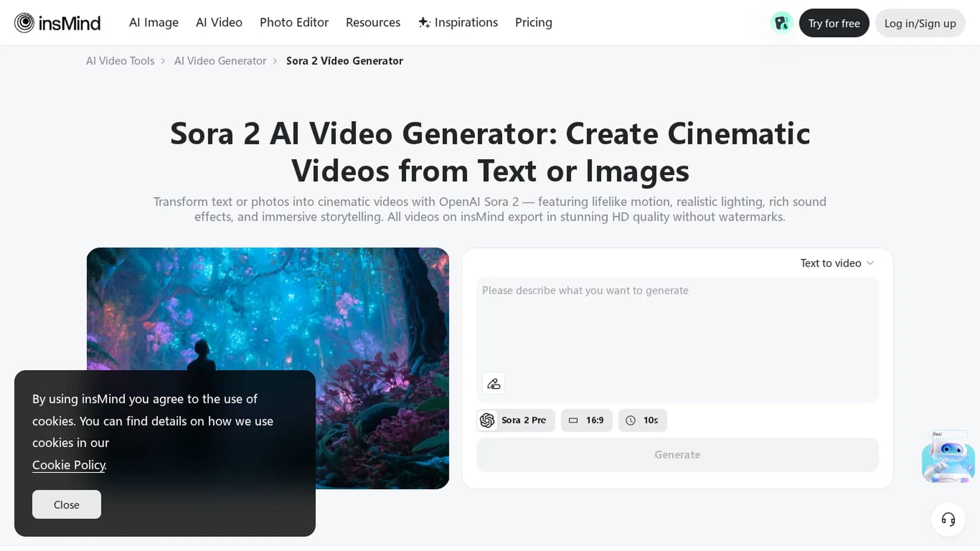980x551 pixels.
Task: Open the AI Video menu
Action: (219, 22)
